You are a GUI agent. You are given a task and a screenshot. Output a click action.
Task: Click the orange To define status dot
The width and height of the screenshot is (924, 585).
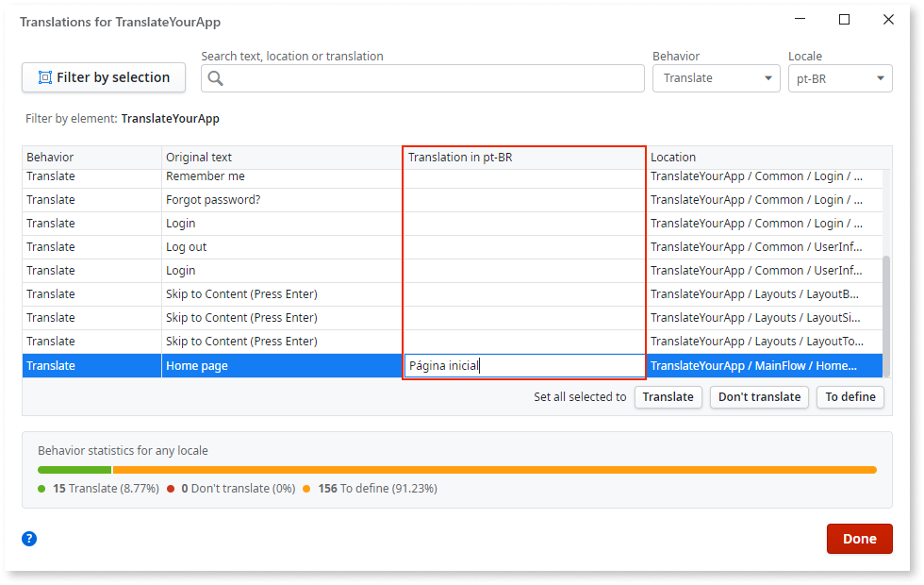[306, 489]
